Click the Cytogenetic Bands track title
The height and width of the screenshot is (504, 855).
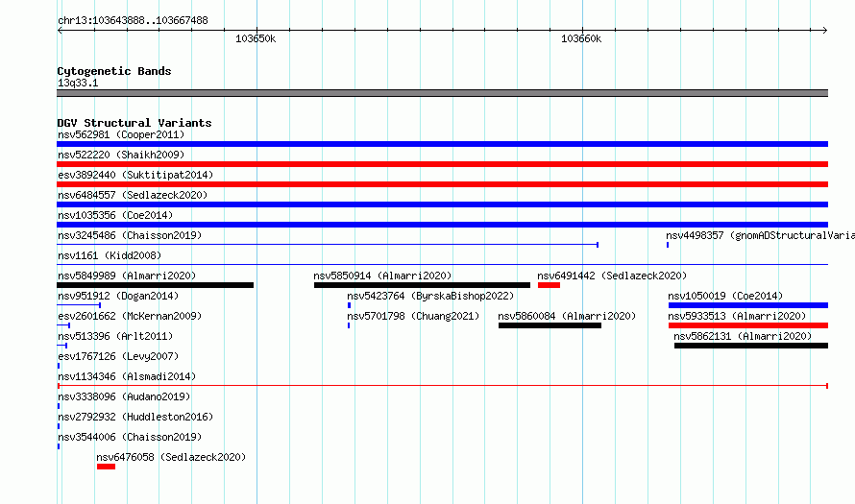[114, 71]
